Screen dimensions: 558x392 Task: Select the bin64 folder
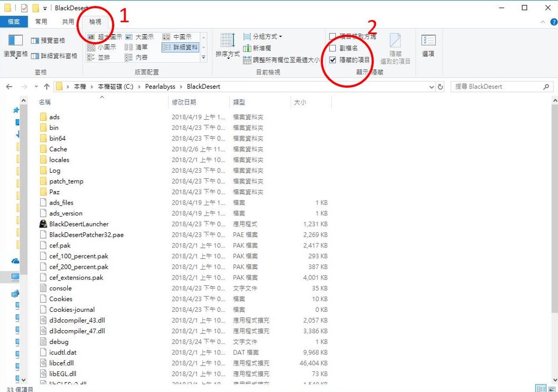coord(57,139)
